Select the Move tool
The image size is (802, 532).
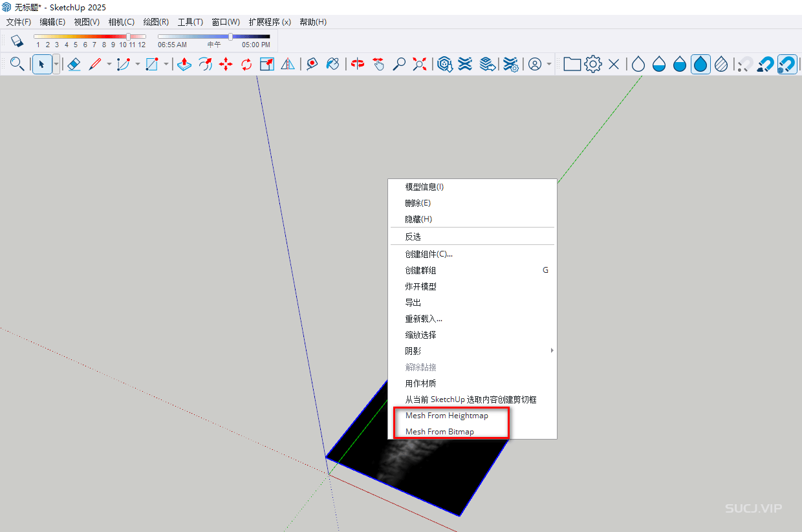(226, 64)
